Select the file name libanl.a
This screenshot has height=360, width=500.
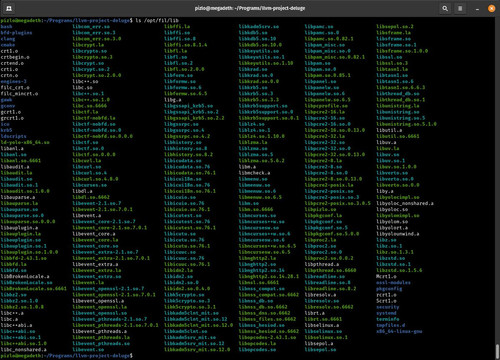point(12,148)
